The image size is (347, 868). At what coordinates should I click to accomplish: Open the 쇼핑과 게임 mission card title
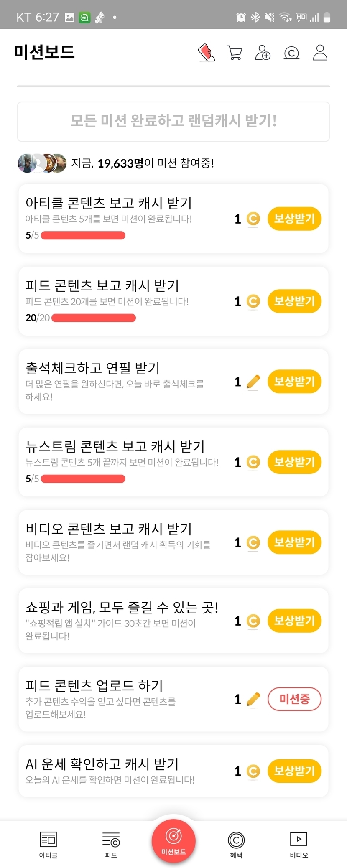tap(122, 607)
